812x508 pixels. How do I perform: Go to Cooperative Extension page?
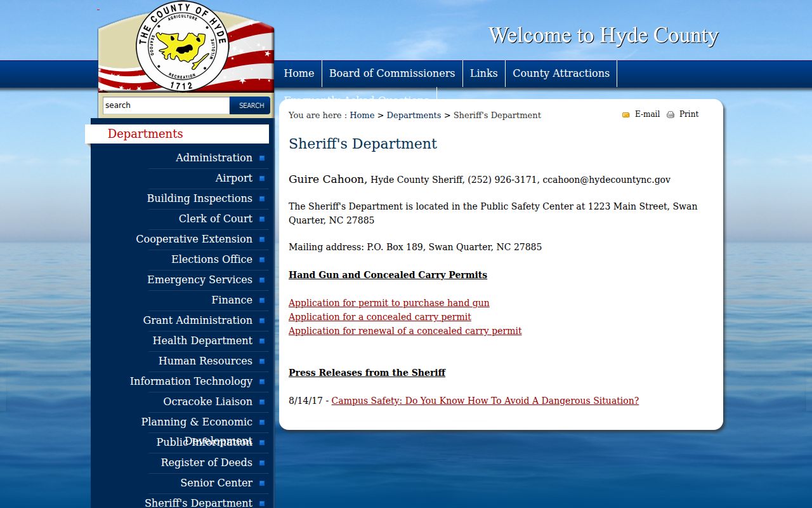pos(194,239)
